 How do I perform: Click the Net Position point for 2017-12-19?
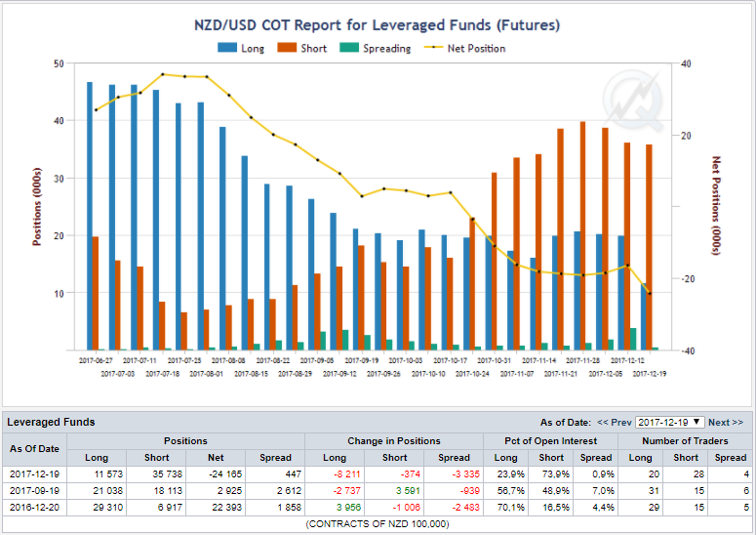650,294
